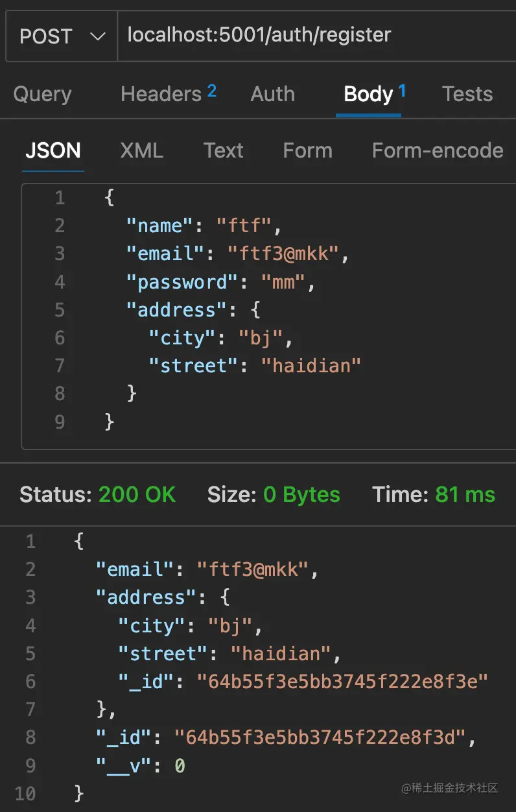Click the 200 OK status text
The width and height of the screenshot is (516, 812).
click(137, 495)
